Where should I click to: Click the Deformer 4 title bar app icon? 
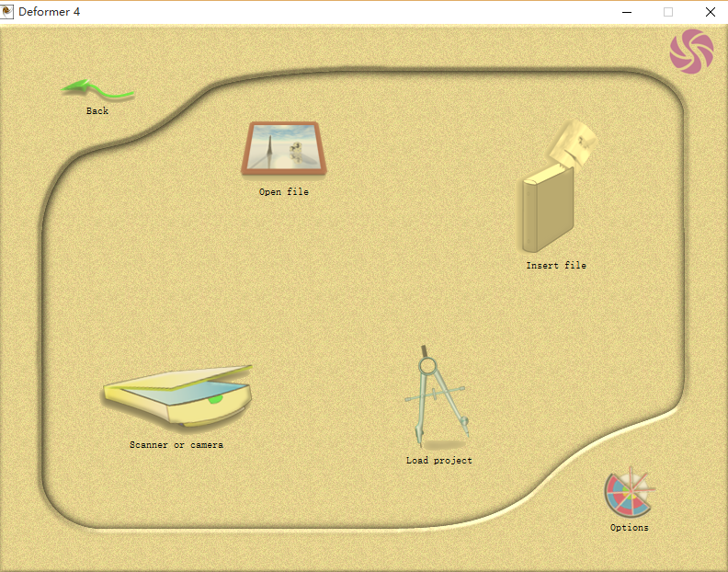7,12
